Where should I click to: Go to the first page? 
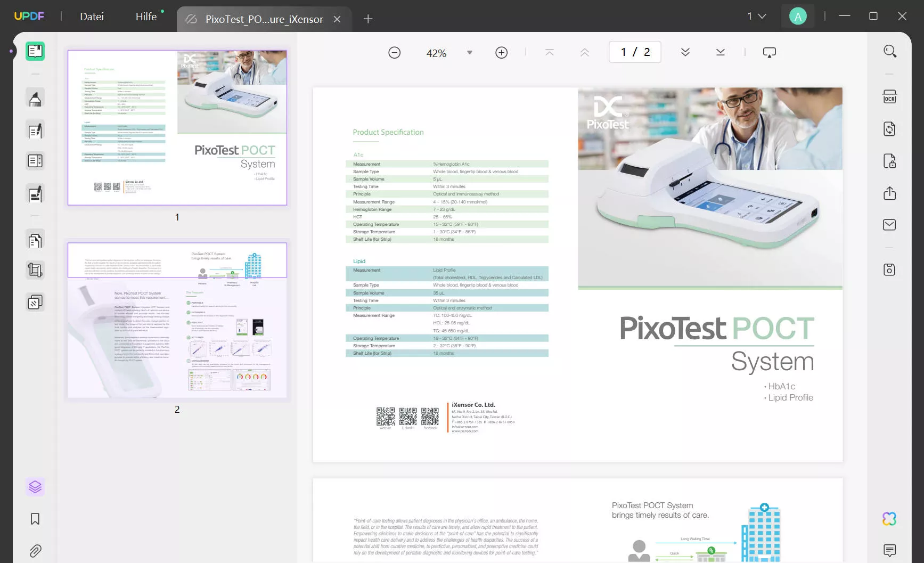click(x=550, y=52)
